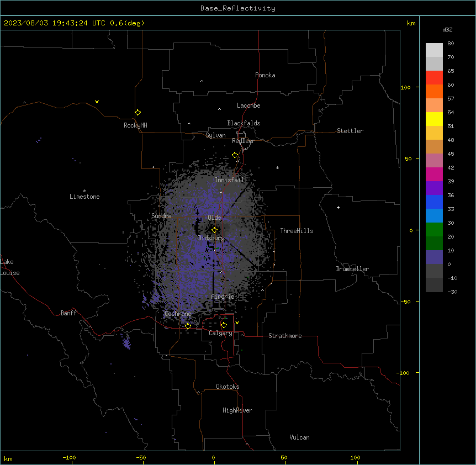The image size is (476, 465).
Task: Click the 36 dBZ blue swatch
Action: [x=434, y=202]
